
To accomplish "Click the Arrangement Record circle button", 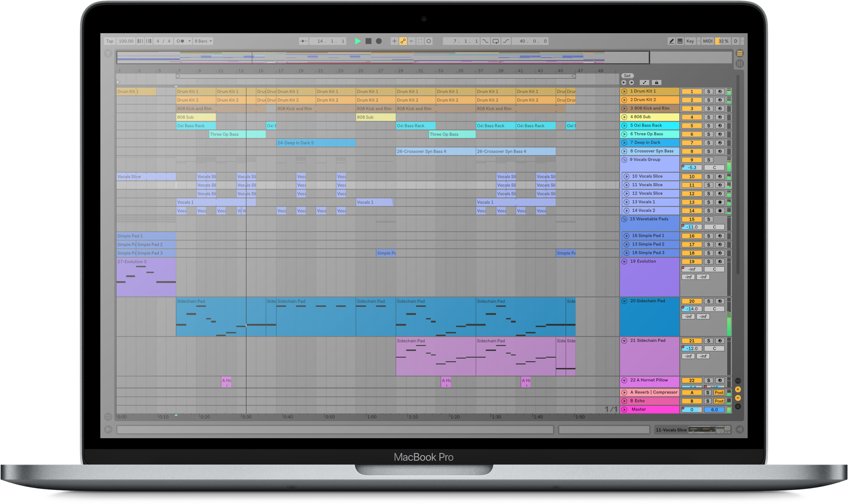I will 379,41.
